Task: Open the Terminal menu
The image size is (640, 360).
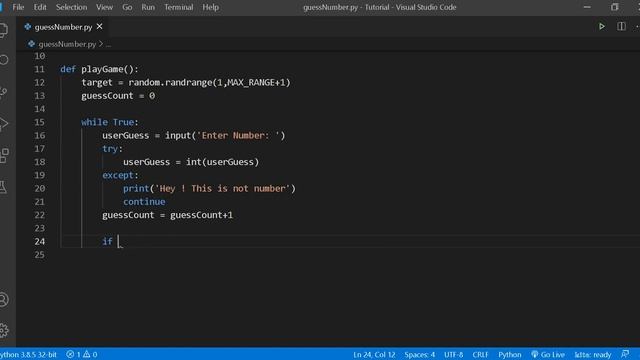Action: (178, 7)
